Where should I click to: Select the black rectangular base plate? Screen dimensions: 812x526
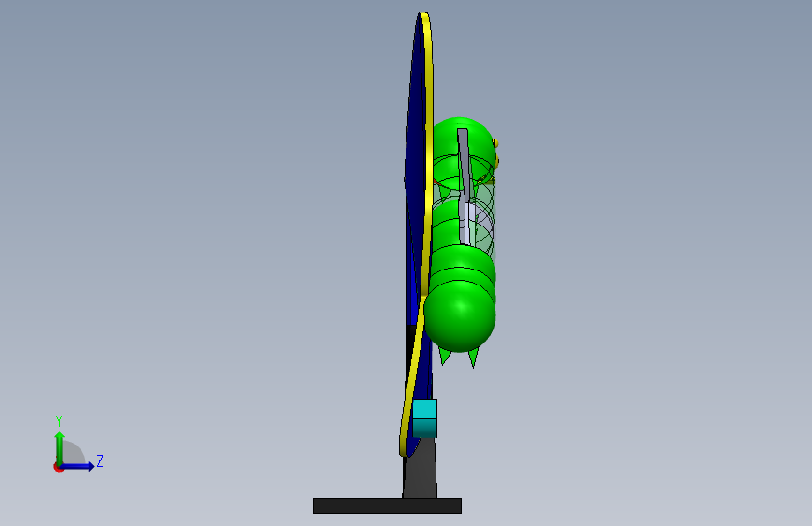click(387, 505)
